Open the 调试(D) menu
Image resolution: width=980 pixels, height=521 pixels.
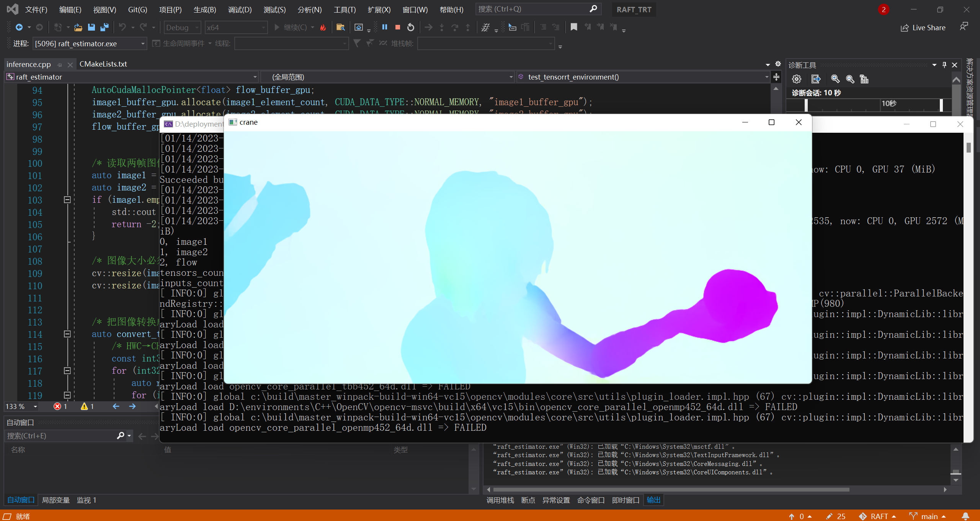(x=240, y=10)
